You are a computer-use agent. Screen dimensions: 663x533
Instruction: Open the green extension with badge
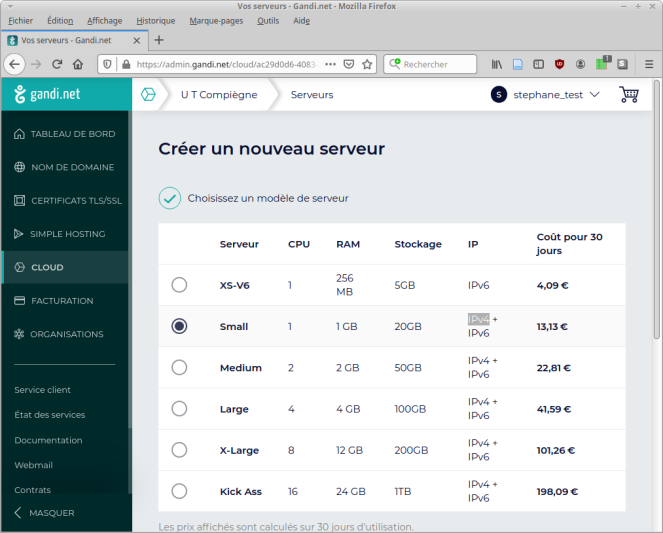[602, 63]
